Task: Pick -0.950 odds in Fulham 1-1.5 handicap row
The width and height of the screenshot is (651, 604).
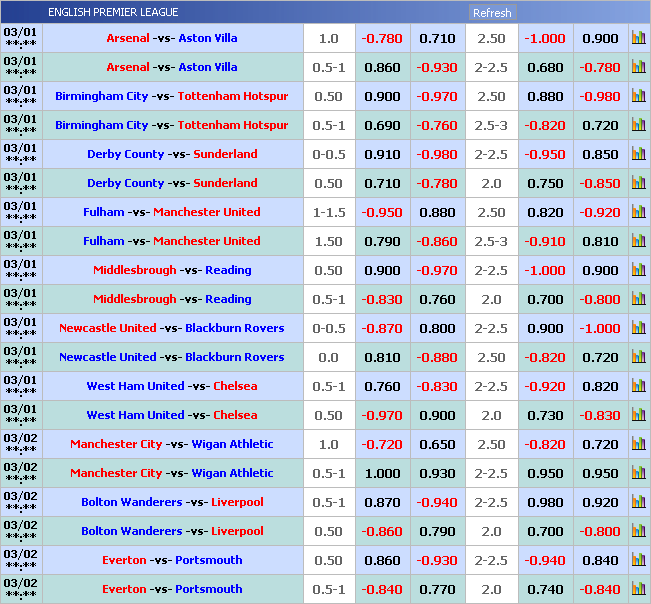Action: pyautogui.click(x=382, y=213)
